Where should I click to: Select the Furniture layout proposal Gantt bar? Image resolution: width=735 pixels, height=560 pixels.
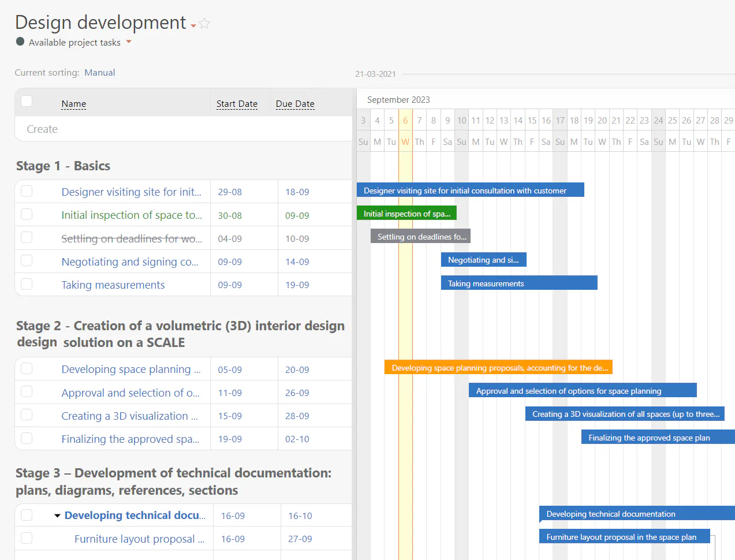point(625,537)
